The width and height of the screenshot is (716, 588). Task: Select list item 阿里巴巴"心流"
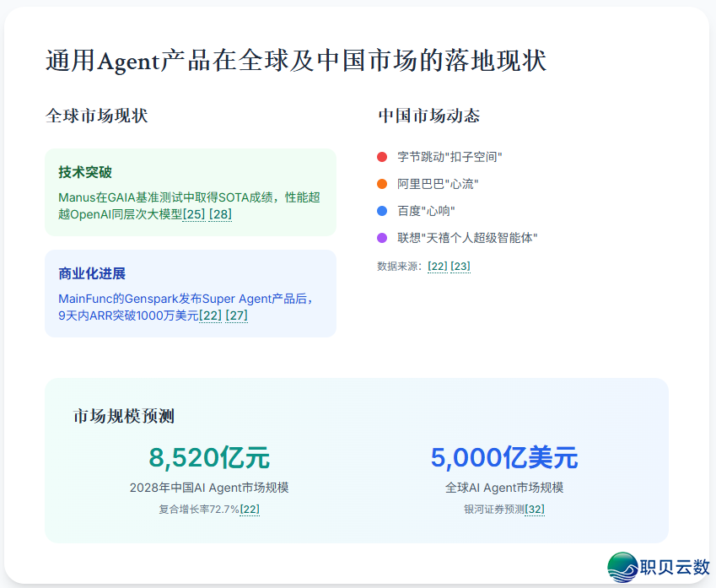pos(438,184)
